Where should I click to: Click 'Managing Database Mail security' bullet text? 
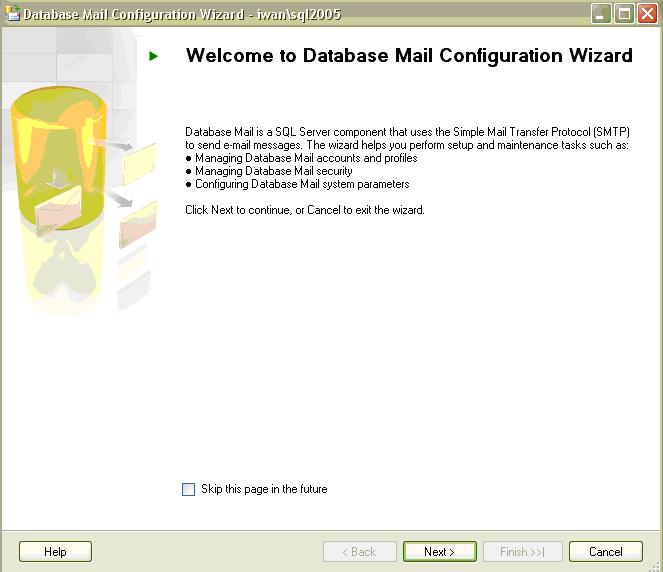coord(274,171)
